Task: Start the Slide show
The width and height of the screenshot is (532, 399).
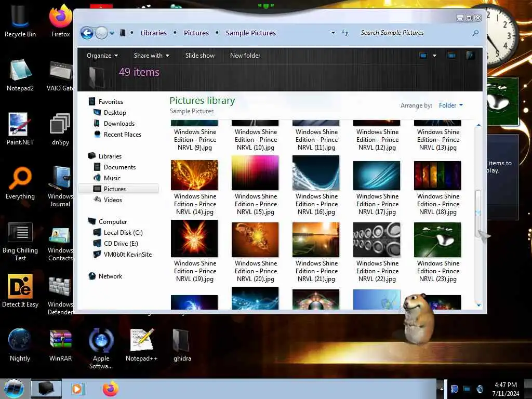Action: point(200,55)
